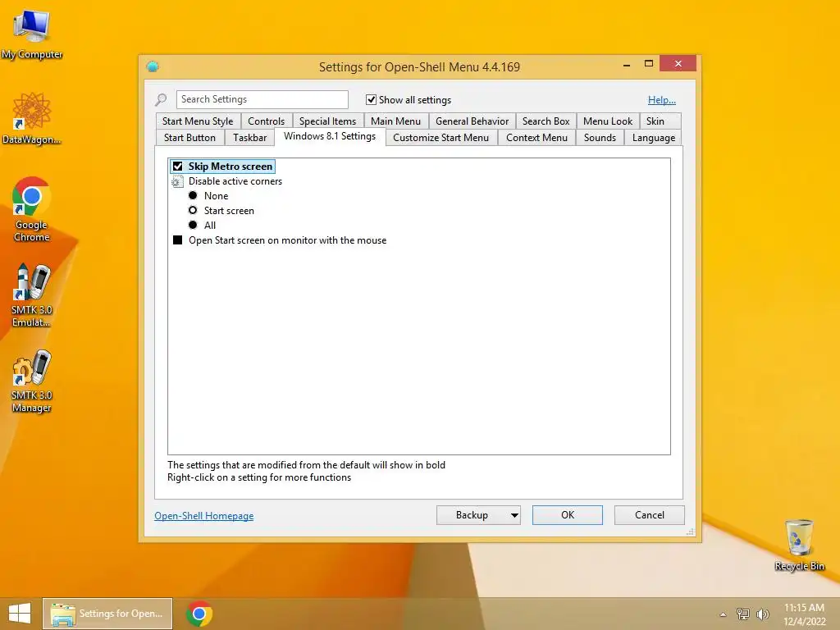Show hidden tray icons arrow
840x630 pixels.
click(x=723, y=614)
